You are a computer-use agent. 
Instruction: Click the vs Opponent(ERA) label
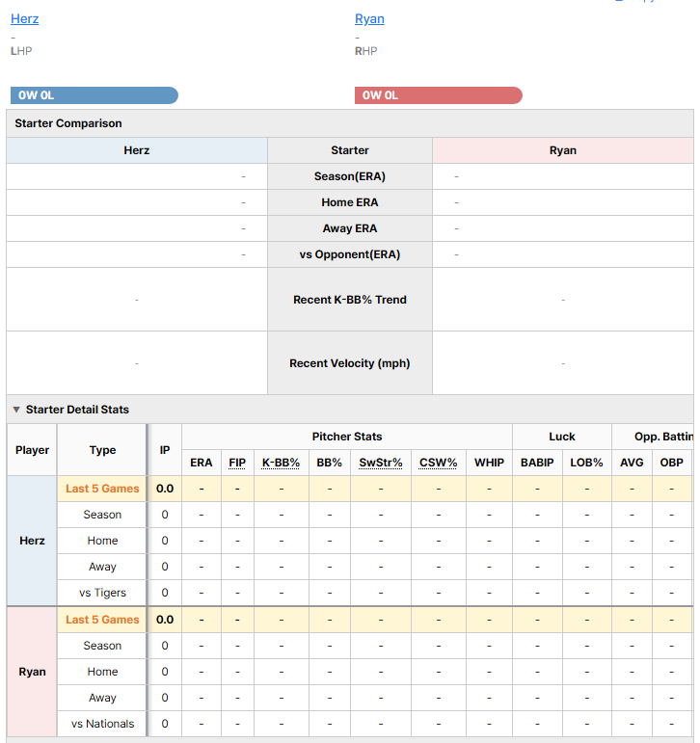click(350, 254)
